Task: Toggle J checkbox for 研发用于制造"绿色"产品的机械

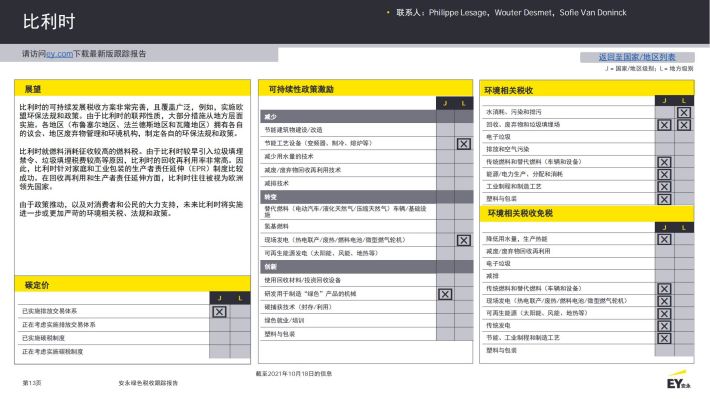Action: (x=445, y=294)
